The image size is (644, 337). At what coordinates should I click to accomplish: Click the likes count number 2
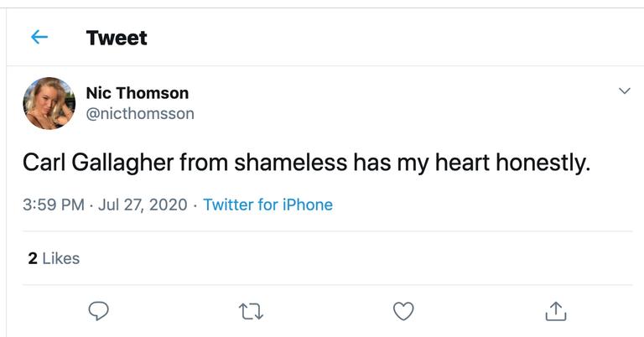tap(33, 258)
